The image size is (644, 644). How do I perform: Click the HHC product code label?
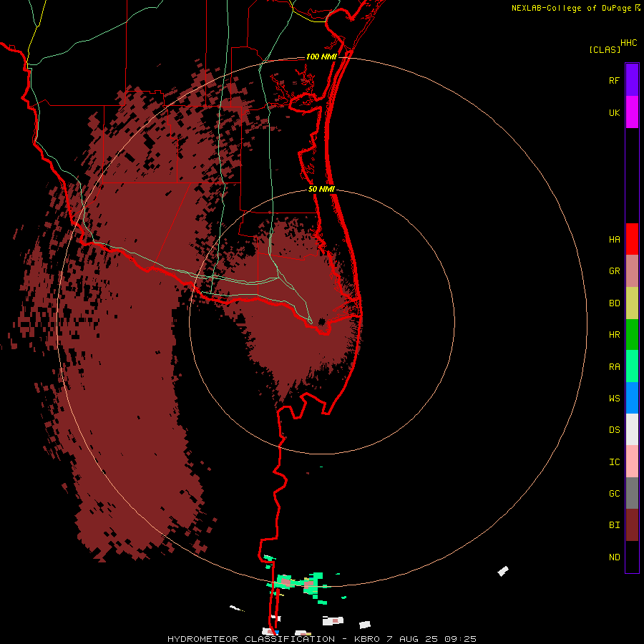click(628, 43)
